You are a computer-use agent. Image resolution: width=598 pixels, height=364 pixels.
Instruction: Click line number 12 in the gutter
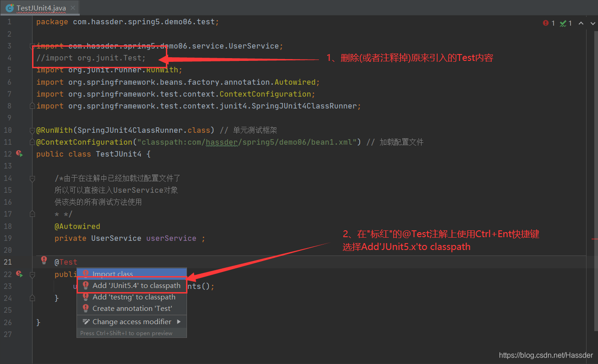click(8, 154)
